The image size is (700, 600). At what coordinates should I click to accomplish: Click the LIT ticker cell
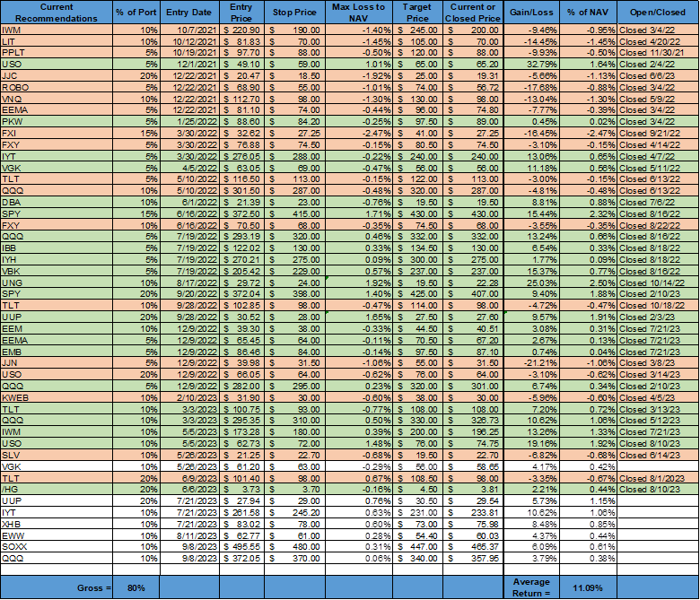click(57, 41)
